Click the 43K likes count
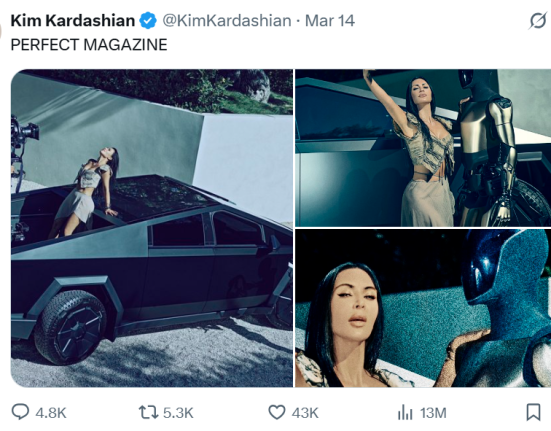 point(305,413)
